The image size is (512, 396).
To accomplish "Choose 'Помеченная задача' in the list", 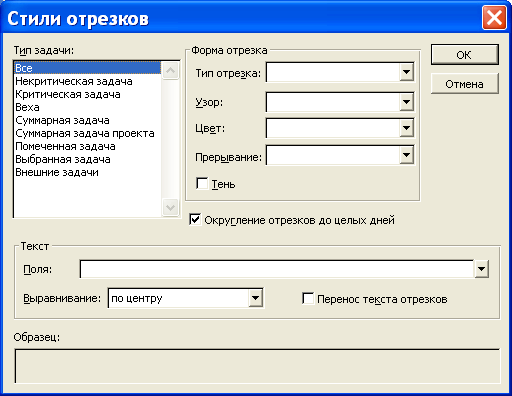I will pyautogui.click(x=88, y=146).
